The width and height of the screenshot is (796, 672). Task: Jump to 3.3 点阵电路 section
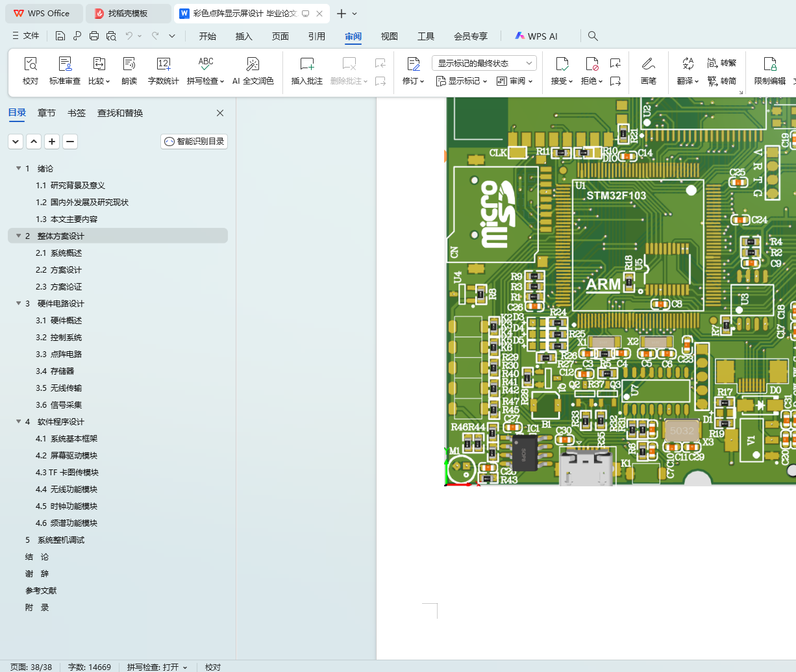pyautogui.click(x=59, y=354)
